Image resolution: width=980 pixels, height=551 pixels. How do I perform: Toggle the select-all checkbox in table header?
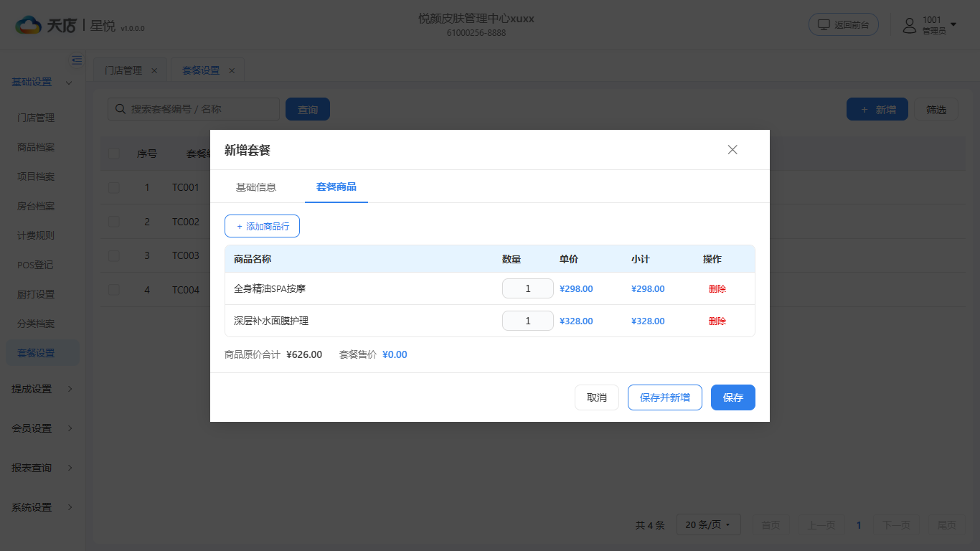pyautogui.click(x=114, y=154)
